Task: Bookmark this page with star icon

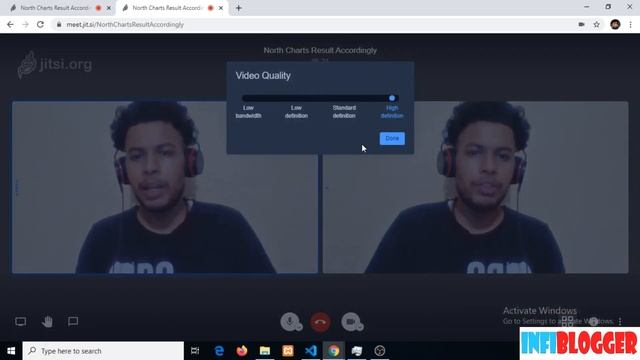Action: 597,24
